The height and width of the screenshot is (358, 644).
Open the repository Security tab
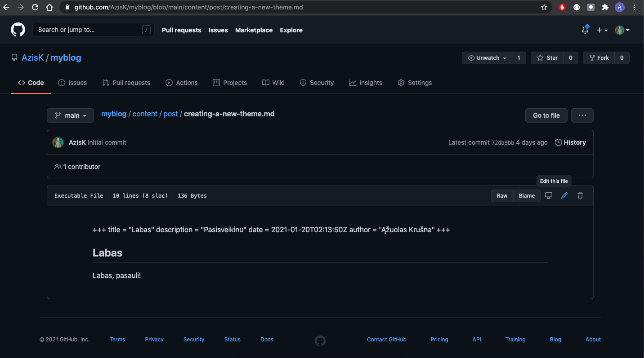click(317, 83)
